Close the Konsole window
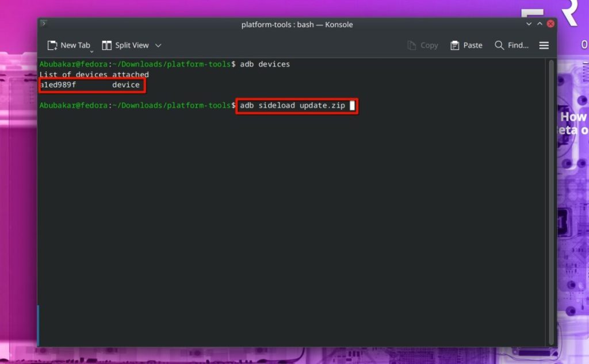 tap(550, 24)
